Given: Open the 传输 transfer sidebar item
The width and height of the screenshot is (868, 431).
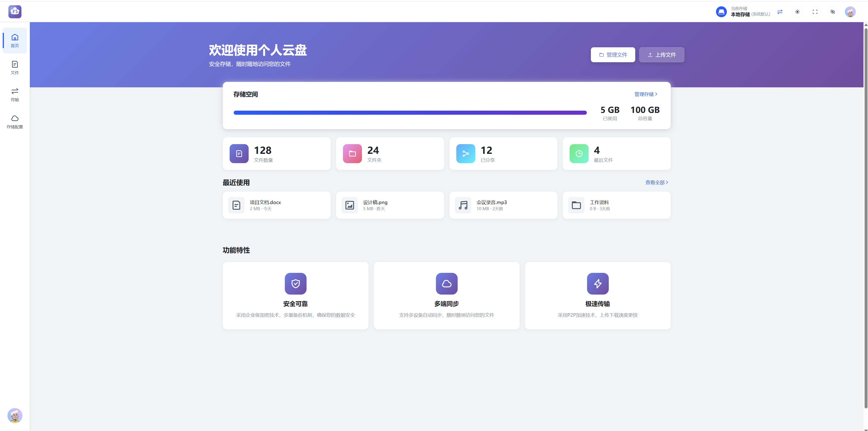Looking at the screenshot, I should tap(15, 95).
